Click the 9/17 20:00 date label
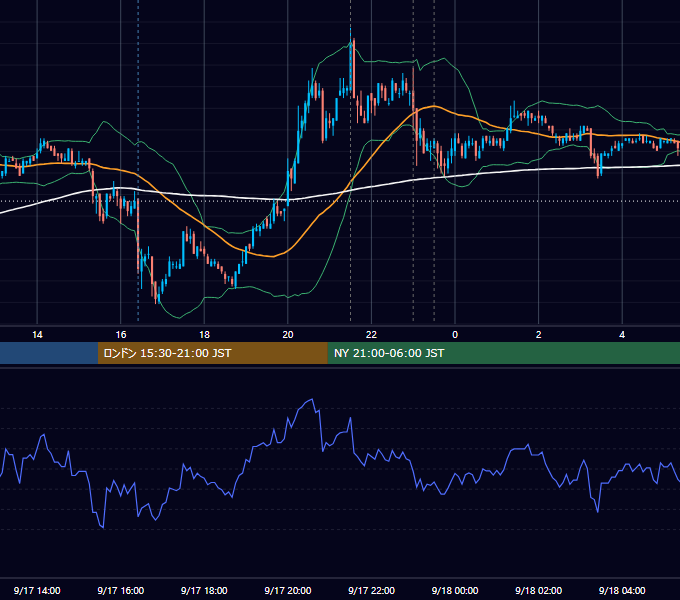 (x=288, y=590)
